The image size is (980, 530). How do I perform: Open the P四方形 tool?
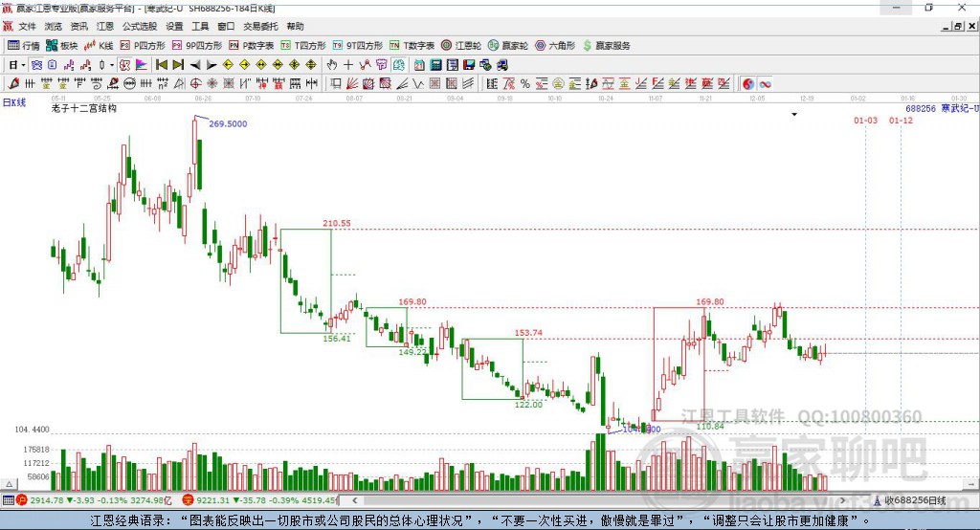click(x=143, y=46)
